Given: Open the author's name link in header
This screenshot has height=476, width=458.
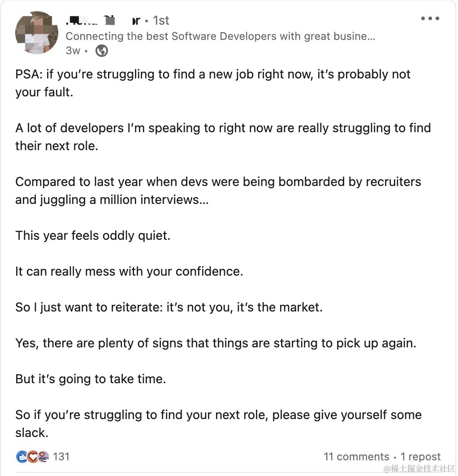Looking at the screenshot, I should [103, 20].
